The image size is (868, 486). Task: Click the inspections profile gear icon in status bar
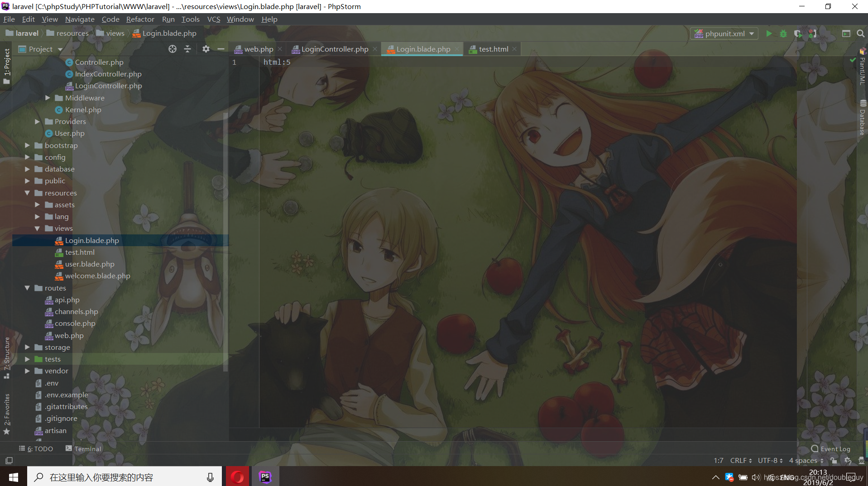[x=848, y=461]
